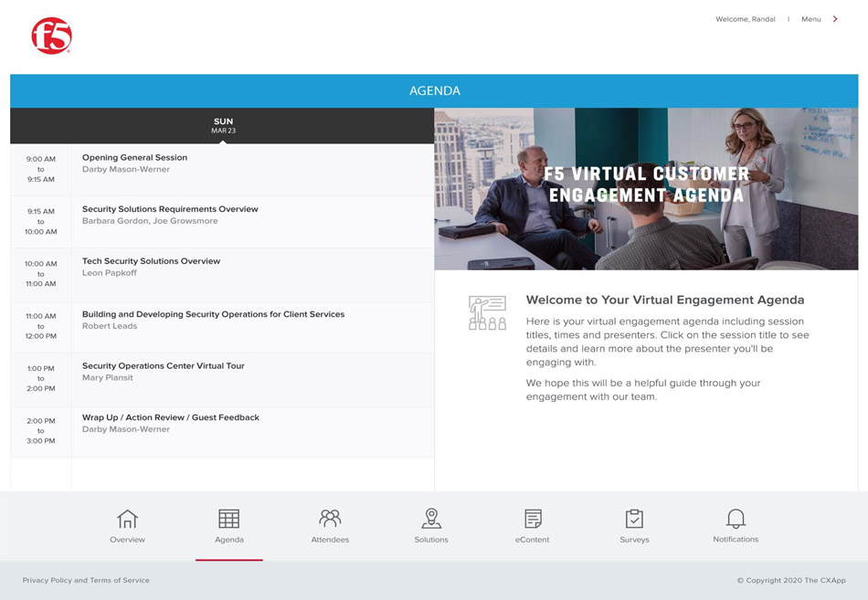Switch to the Solutions tab label
868x600 pixels.
point(431,540)
